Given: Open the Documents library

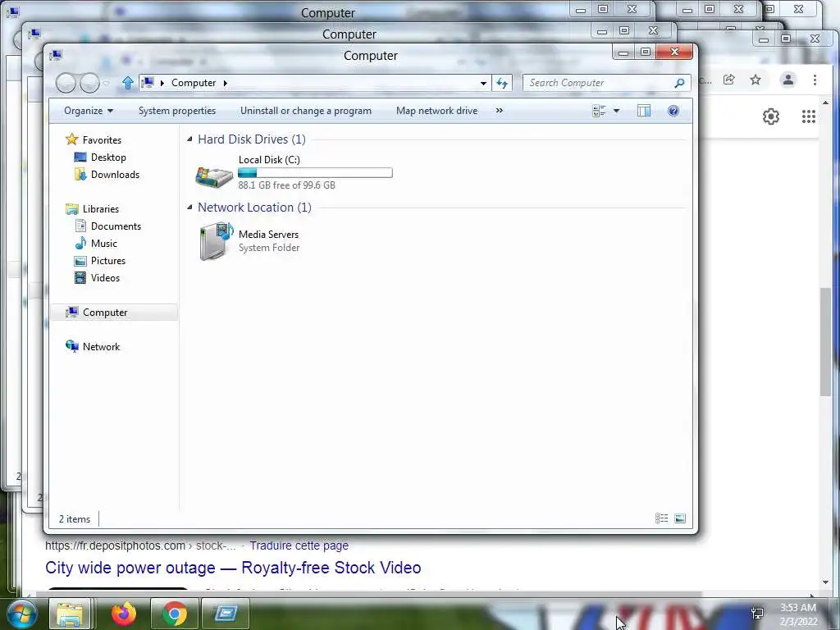Looking at the screenshot, I should pos(116,226).
